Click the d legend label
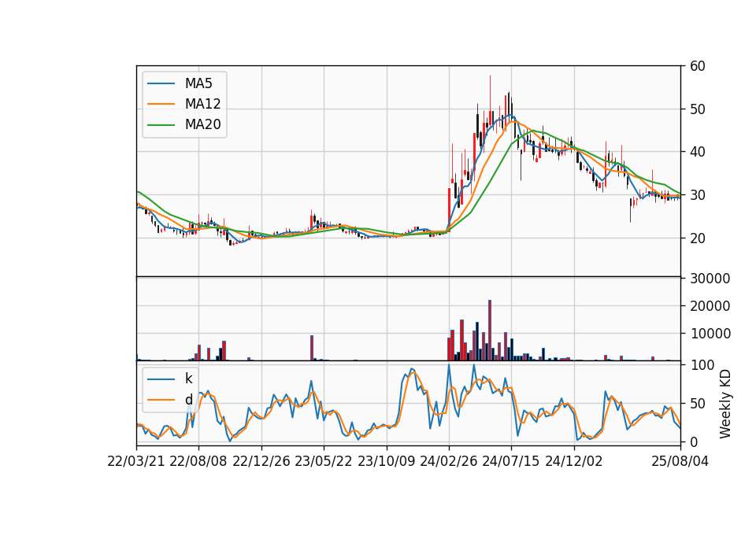756x543 pixels. (188, 400)
